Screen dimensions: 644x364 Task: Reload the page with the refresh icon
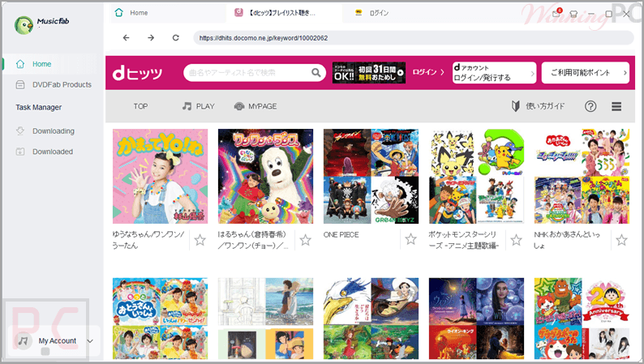pos(175,38)
